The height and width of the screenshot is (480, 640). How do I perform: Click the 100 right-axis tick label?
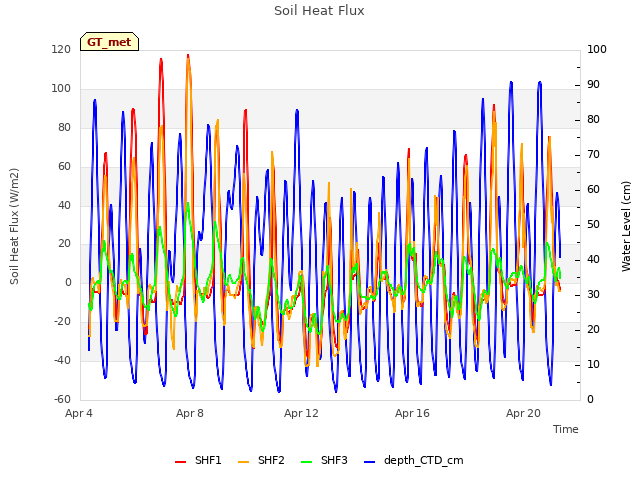point(597,50)
